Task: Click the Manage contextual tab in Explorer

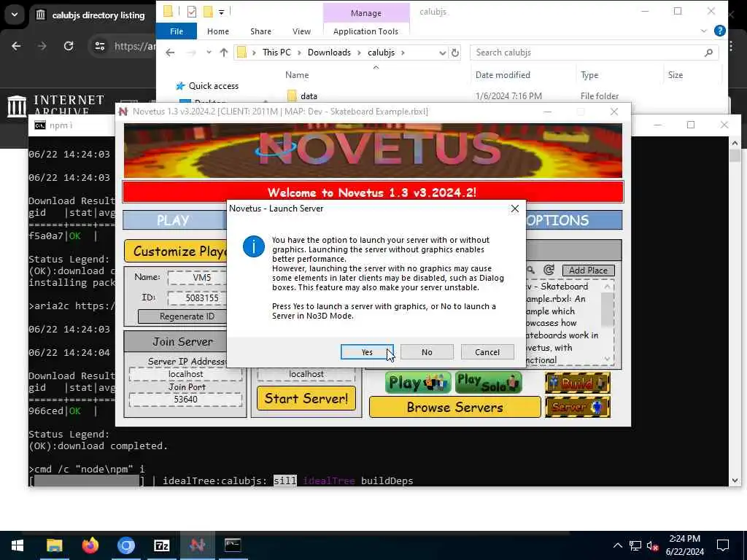Action: tap(366, 13)
